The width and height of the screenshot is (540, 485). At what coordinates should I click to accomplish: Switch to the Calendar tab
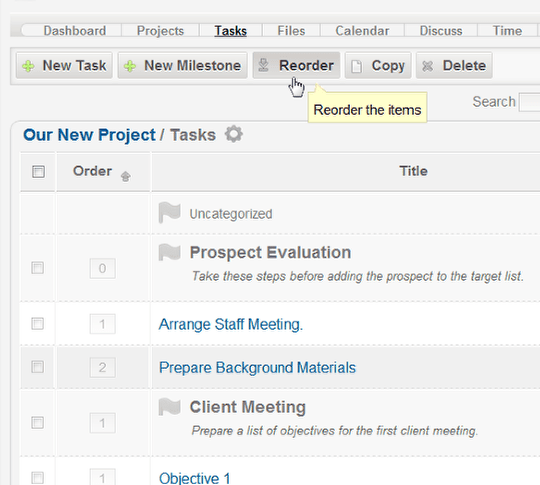click(x=362, y=31)
